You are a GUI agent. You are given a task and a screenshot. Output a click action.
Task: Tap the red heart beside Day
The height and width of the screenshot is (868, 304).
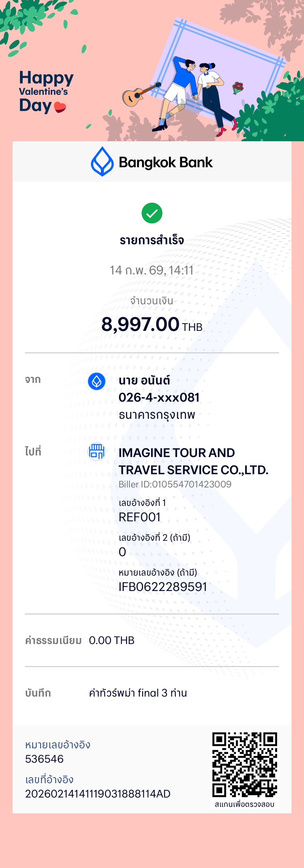pos(60,107)
